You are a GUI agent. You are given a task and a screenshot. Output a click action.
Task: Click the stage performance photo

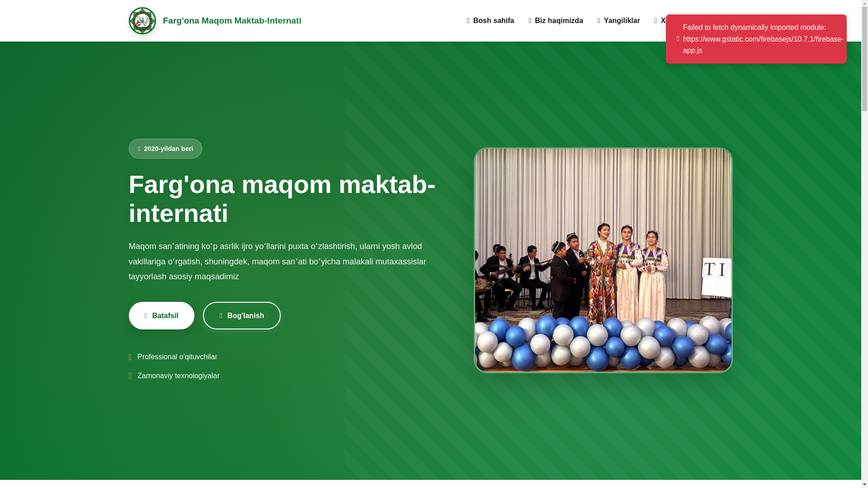(x=603, y=260)
